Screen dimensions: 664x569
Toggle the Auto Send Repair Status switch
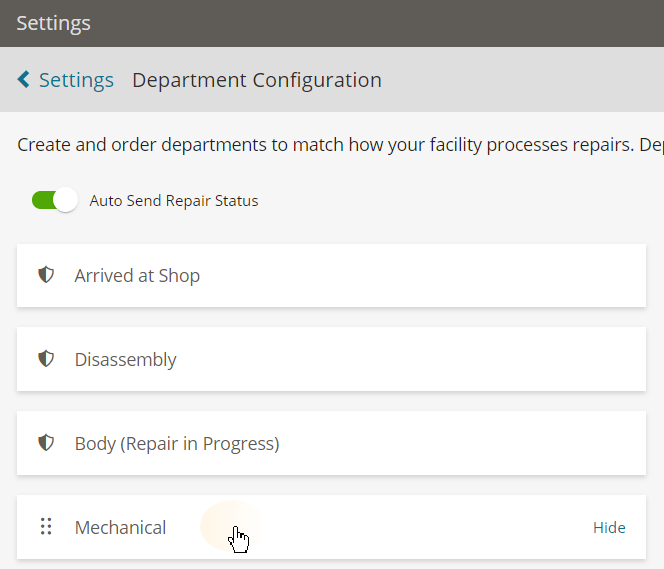point(55,200)
